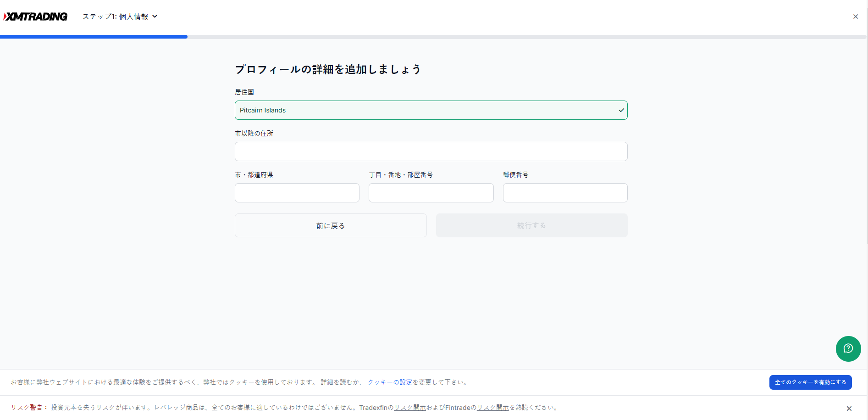The height and width of the screenshot is (420, 868).
Task: Expand the ステップ1: 個人情報 step dropdown
Action: coord(120,17)
